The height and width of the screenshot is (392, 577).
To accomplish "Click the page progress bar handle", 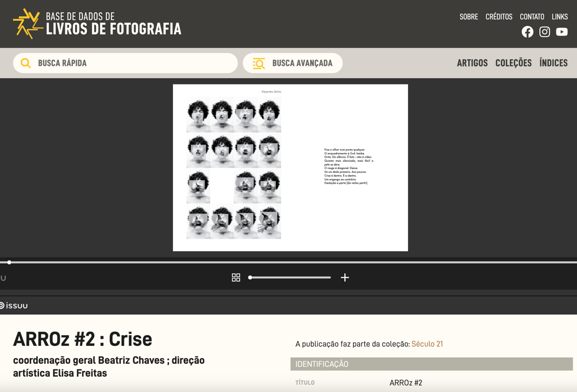I will click(9, 262).
